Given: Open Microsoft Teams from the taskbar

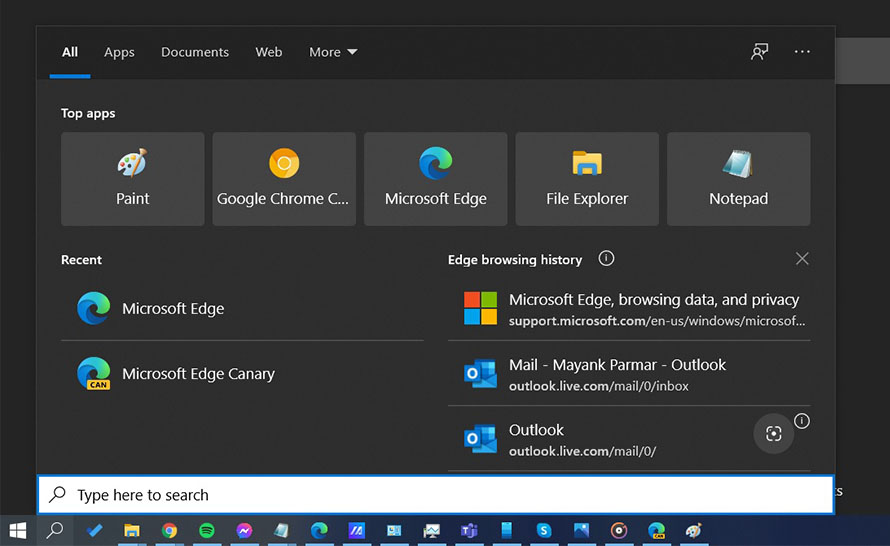Looking at the screenshot, I should click(469, 531).
